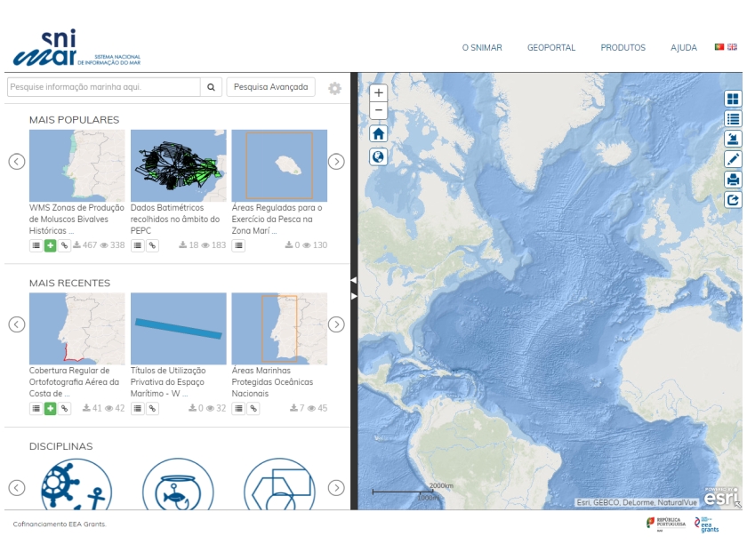Viewport: 747px width, 560px height.
Task: Open the PRODUTOS menu item
Action: point(622,48)
